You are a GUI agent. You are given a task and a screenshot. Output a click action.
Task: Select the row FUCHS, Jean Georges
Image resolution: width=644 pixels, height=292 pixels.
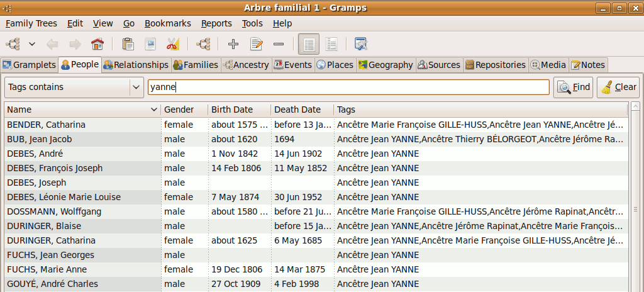(x=316, y=255)
